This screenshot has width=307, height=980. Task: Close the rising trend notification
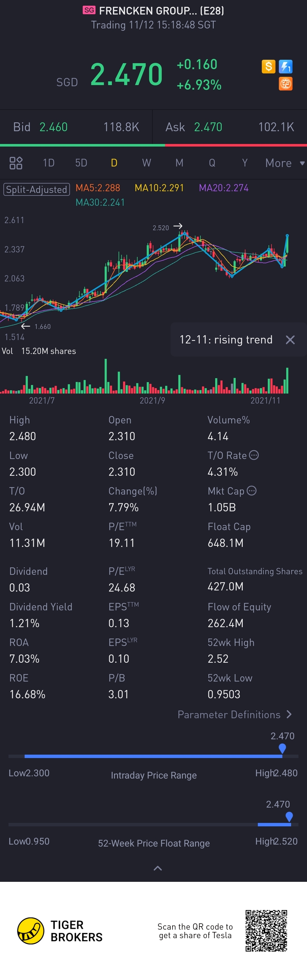pos(290,340)
